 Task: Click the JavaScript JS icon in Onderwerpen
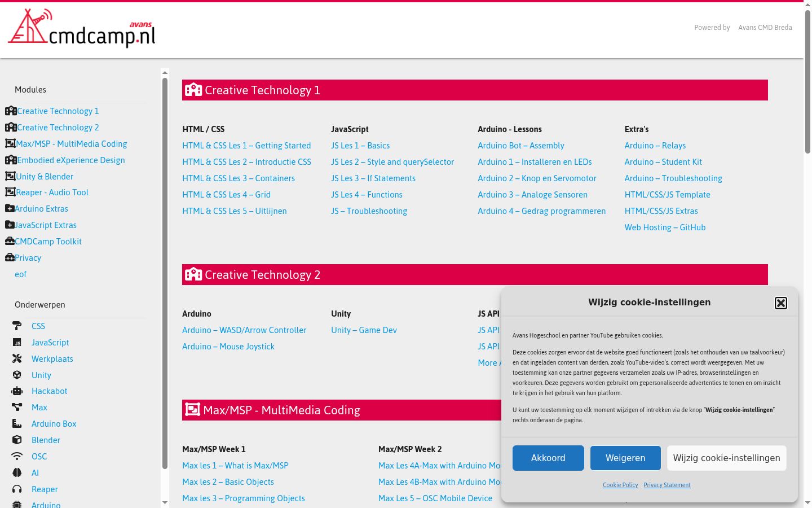click(17, 343)
